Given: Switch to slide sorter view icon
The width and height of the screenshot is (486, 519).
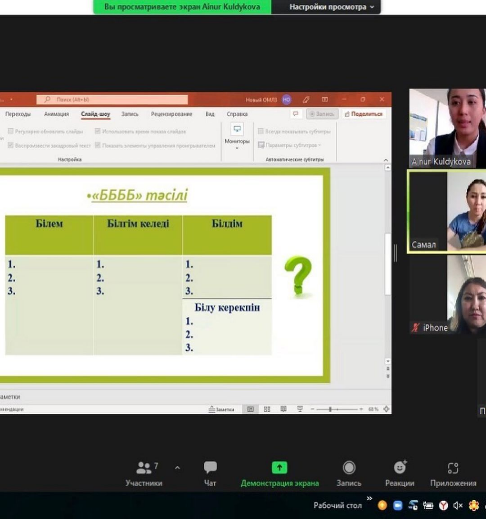Looking at the screenshot, I should (x=267, y=409).
